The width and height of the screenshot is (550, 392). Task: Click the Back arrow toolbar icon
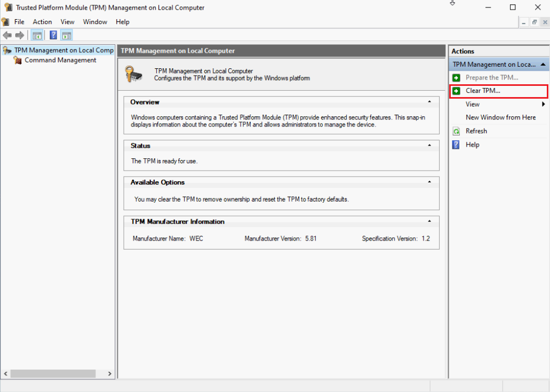[7, 35]
